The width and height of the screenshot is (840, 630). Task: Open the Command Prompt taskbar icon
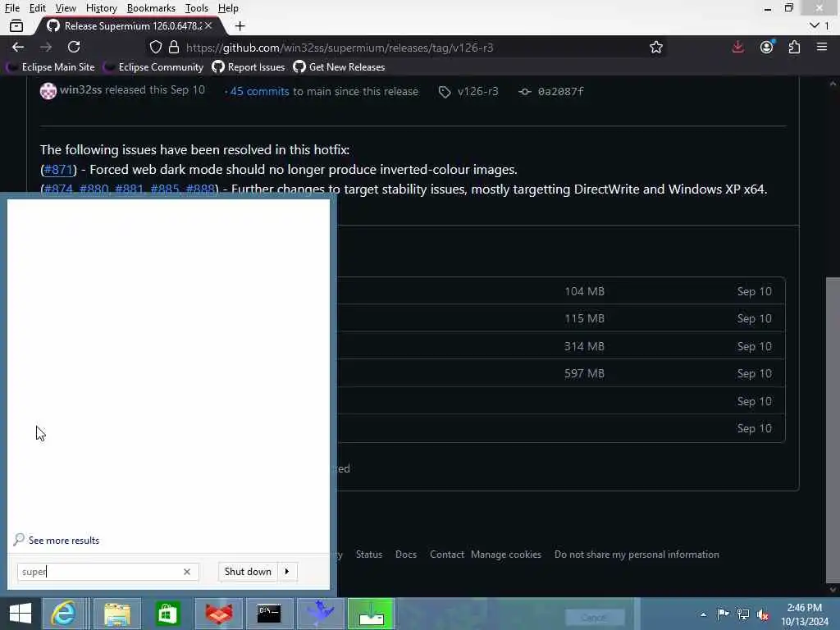click(269, 614)
